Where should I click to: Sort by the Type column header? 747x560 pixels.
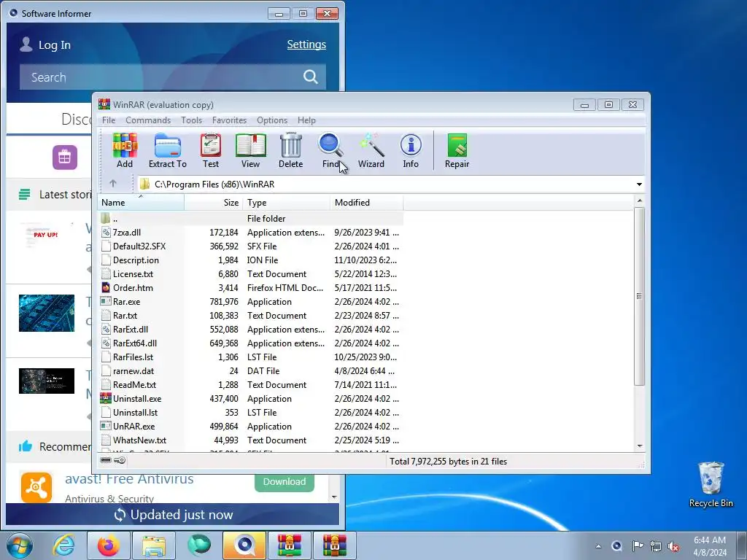pos(286,203)
